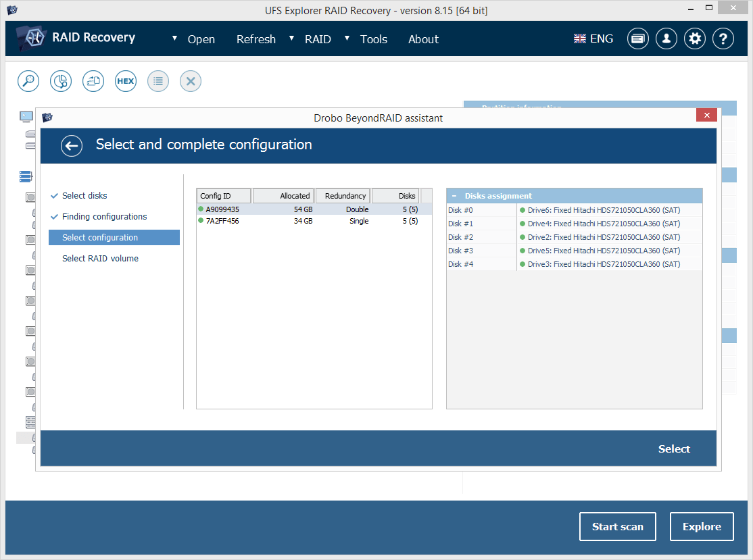The image size is (753, 560).
Task: Open the Tools menu dropdown arrow
Action: click(347, 38)
